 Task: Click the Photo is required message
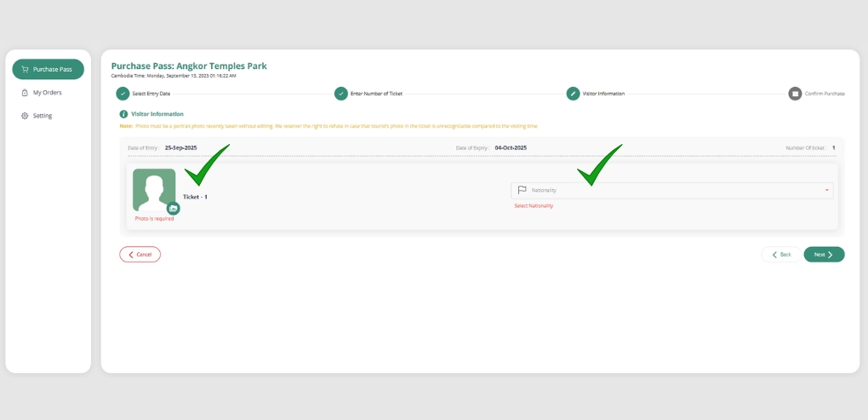point(154,218)
